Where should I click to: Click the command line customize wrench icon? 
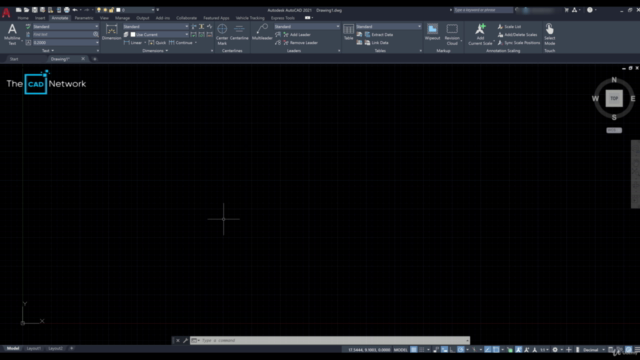coord(185,340)
